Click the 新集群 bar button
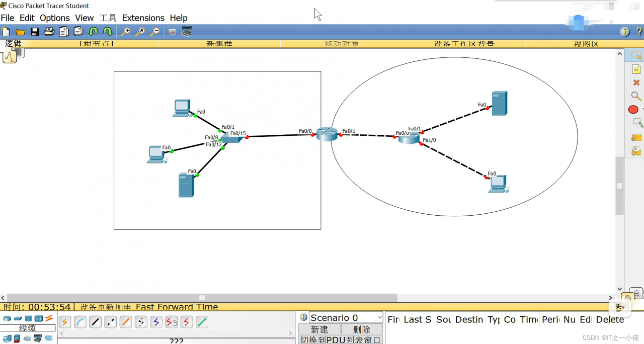 (219, 44)
